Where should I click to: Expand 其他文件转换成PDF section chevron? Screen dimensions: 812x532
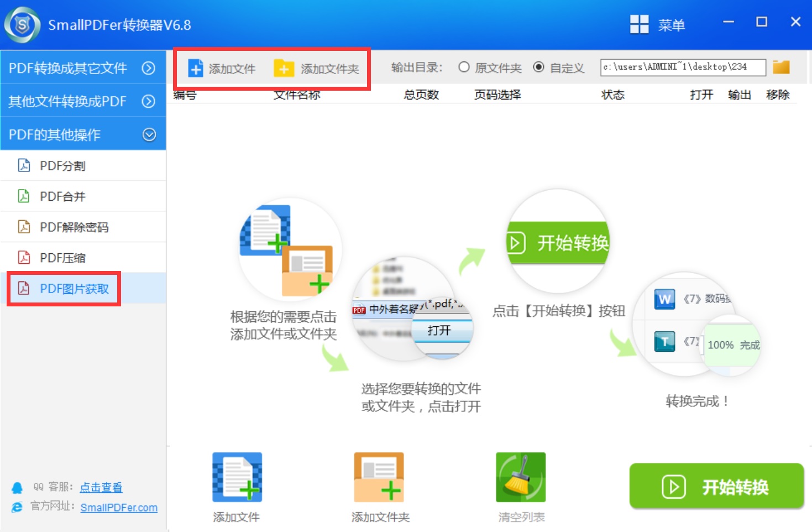click(x=149, y=101)
